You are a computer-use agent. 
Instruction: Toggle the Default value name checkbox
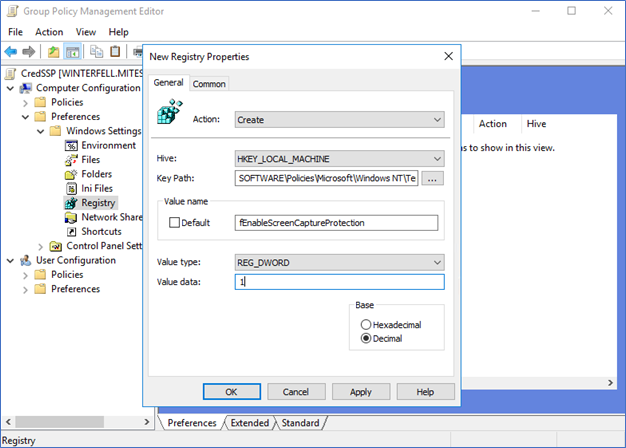pyautogui.click(x=174, y=222)
